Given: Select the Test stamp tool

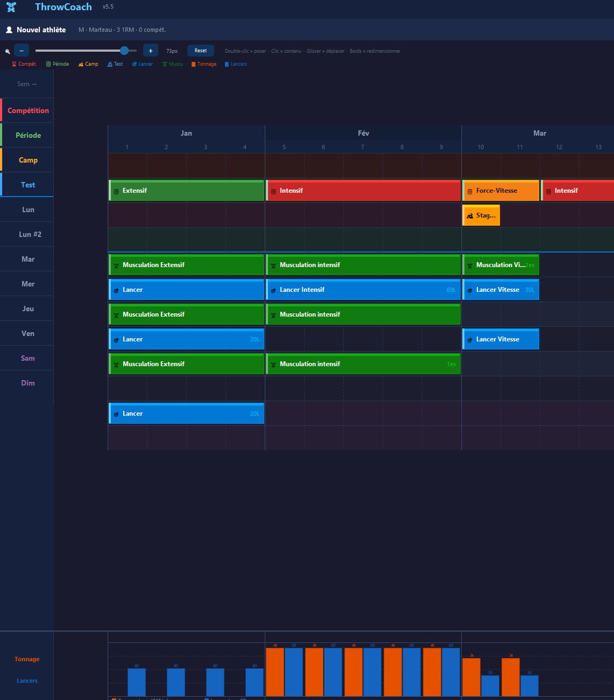Looking at the screenshot, I should point(115,64).
